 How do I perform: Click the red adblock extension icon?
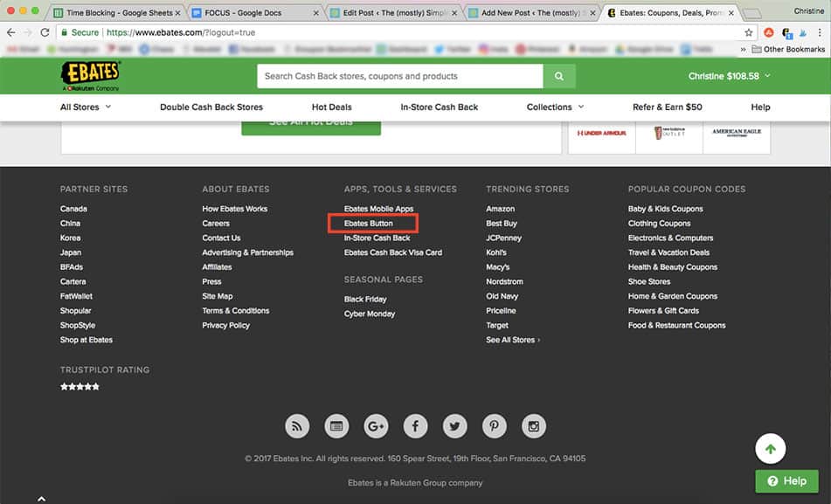768,32
